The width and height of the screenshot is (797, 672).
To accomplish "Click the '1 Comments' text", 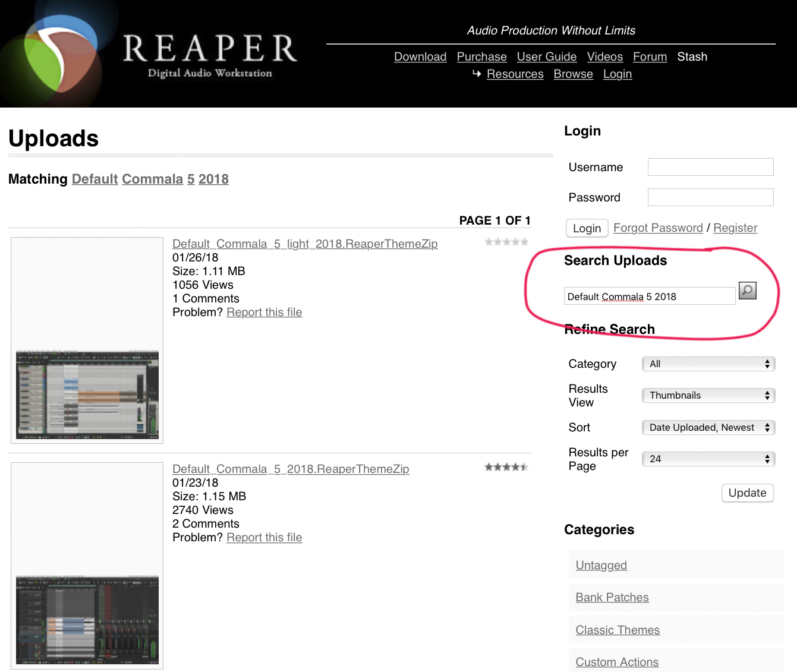I will pos(206,298).
